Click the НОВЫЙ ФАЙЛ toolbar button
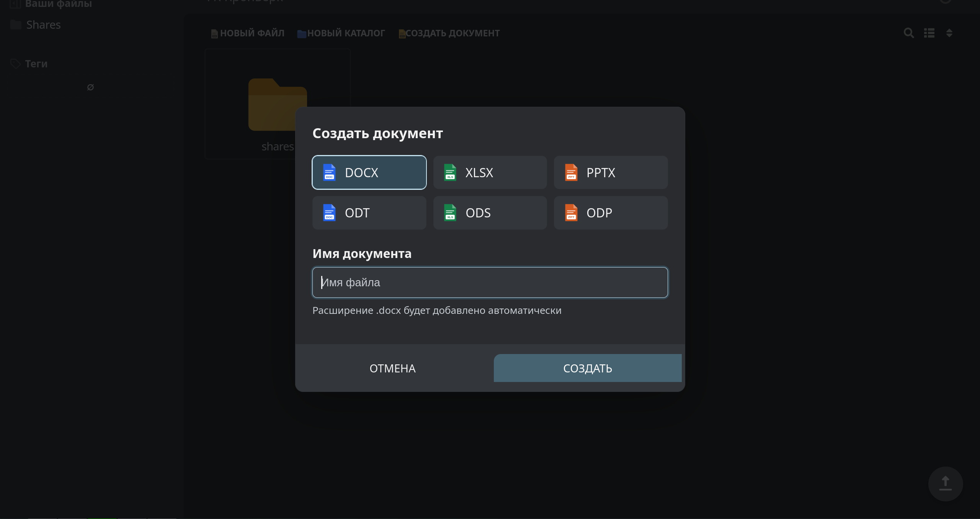The height and width of the screenshot is (519, 980). pos(248,33)
